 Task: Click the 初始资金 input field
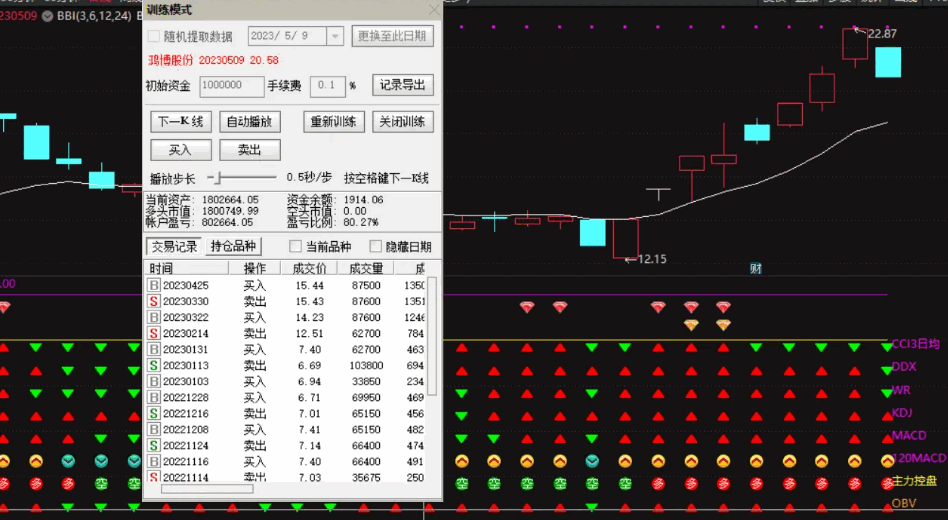tap(232, 86)
